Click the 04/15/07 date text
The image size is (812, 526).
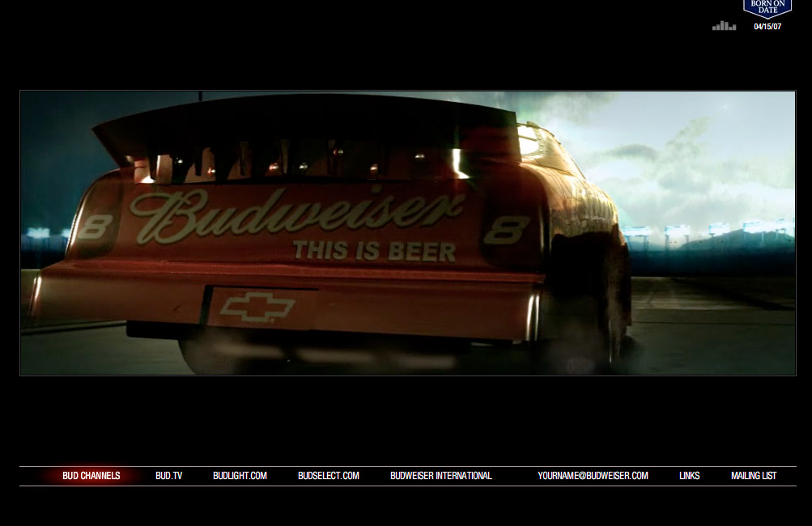[x=767, y=27]
